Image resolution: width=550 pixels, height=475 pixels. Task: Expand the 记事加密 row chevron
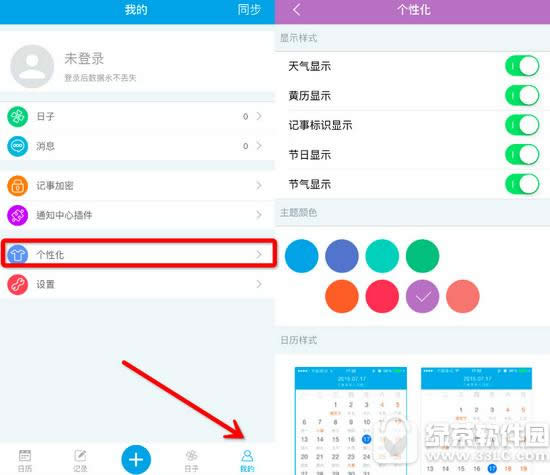[x=259, y=185]
